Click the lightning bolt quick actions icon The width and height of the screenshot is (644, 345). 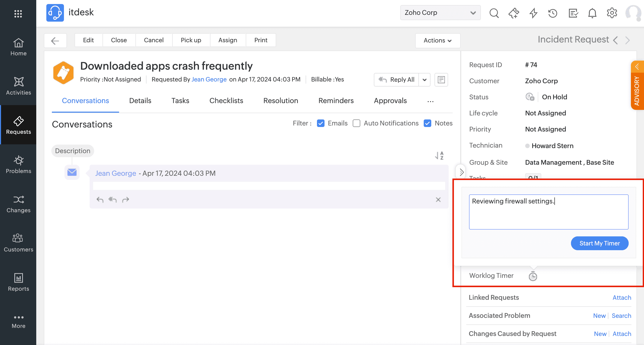pyautogui.click(x=533, y=13)
